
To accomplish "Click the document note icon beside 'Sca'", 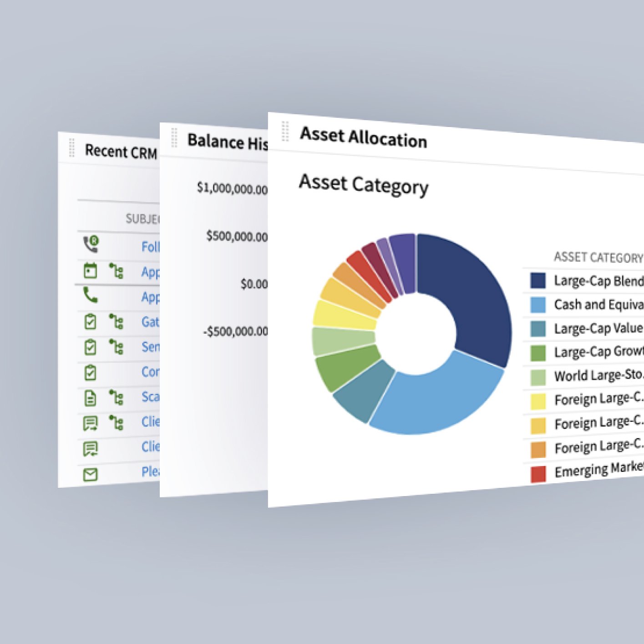I will point(91,398).
